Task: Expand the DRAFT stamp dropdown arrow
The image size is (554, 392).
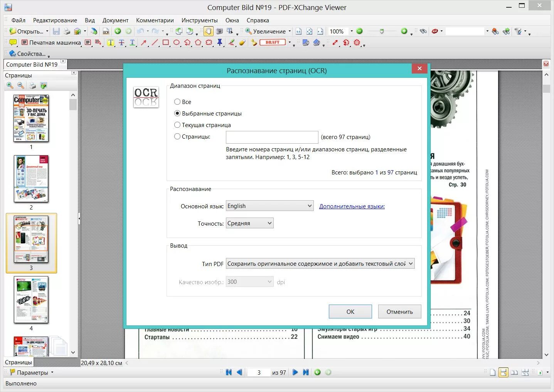Action: pyautogui.click(x=290, y=42)
